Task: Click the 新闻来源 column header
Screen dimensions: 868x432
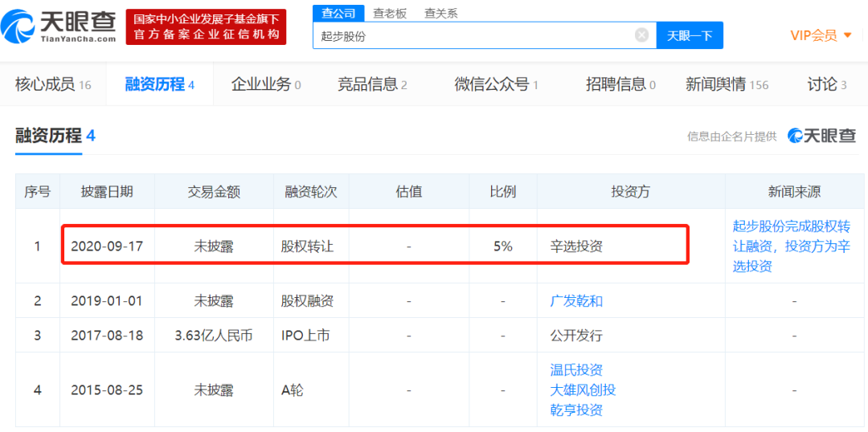Action: pos(794,192)
